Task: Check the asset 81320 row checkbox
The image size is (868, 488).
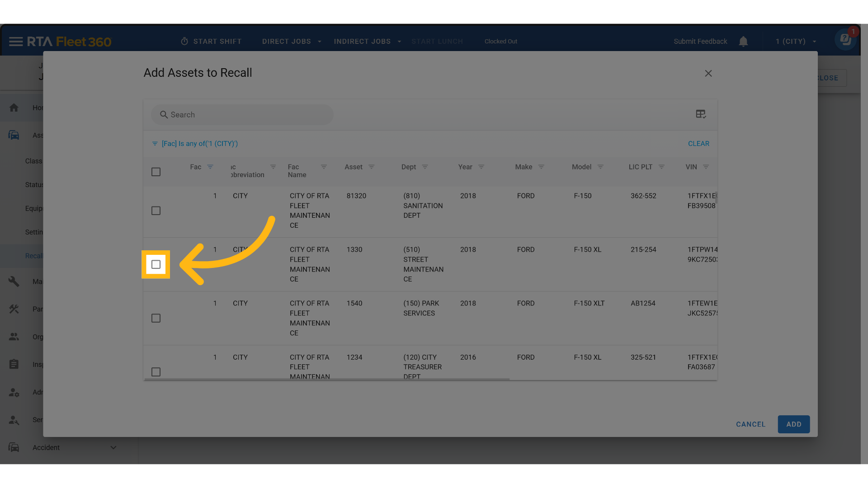Action: click(156, 211)
